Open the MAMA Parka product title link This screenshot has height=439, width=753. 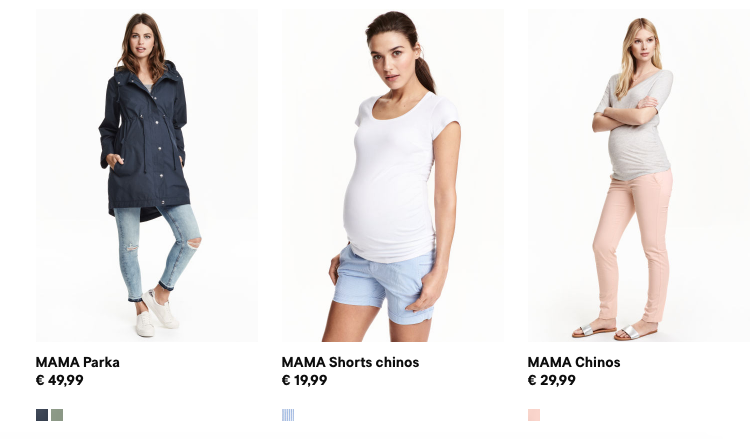tap(77, 362)
